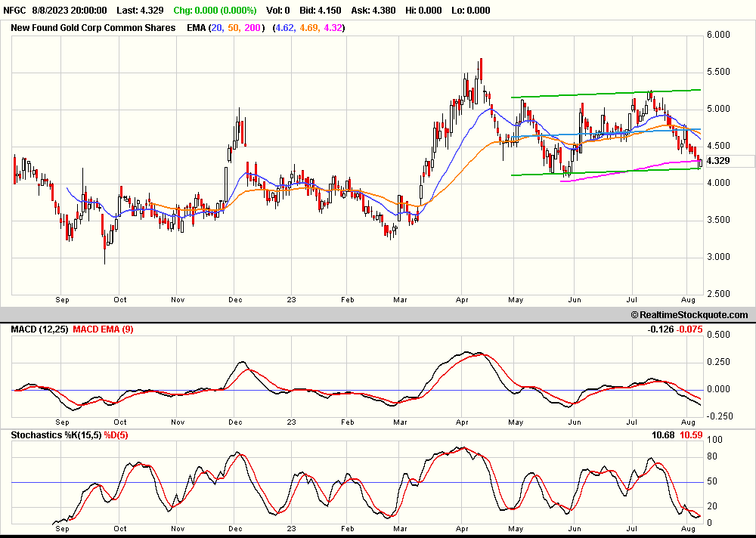
Task: Click the Ask: 4.380 quote
Action: [373, 10]
